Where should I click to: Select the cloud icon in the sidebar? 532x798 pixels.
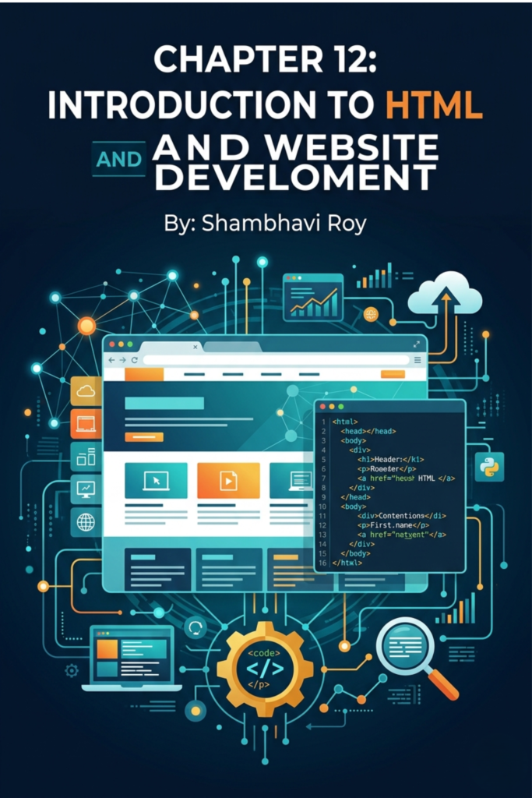click(x=86, y=391)
